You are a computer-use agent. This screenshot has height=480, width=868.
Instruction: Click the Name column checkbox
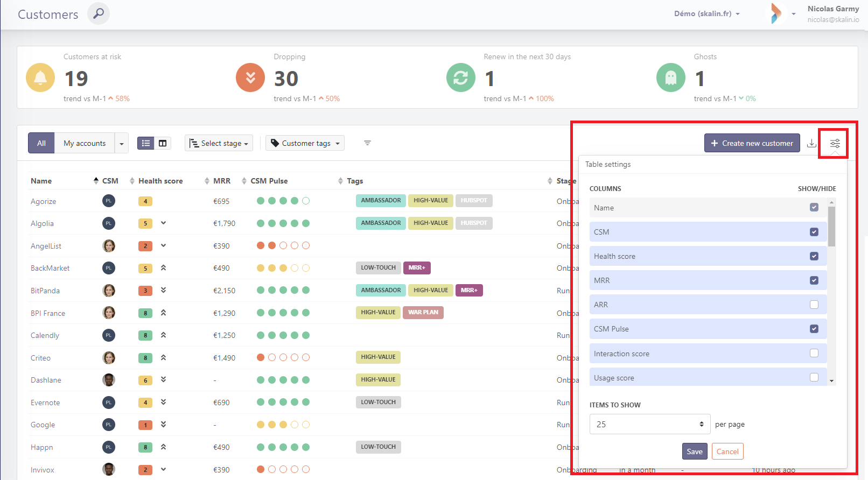point(814,207)
